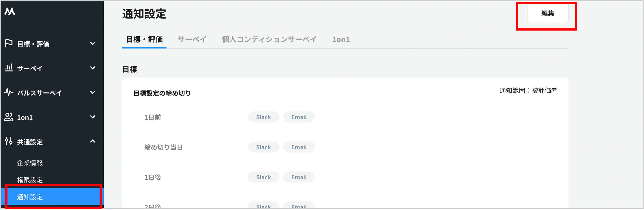Select the 1on1 tab
644x210 pixels.
click(341, 39)
